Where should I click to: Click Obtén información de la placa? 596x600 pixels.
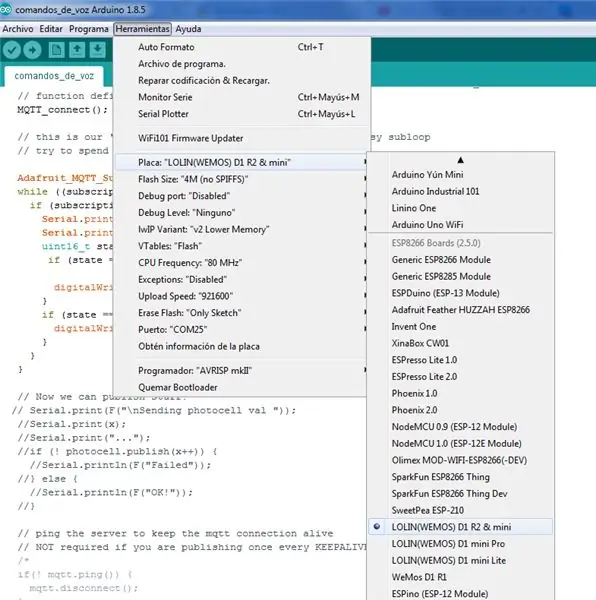(x=241, y=346)
